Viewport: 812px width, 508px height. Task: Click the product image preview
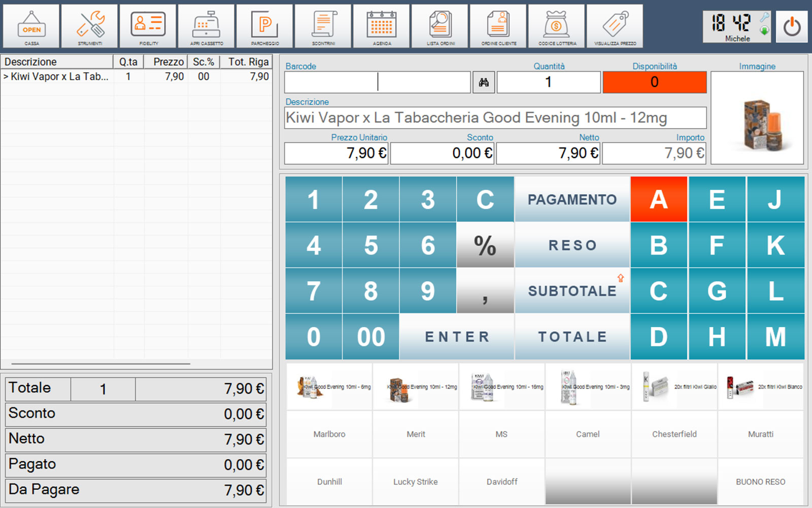tap(757, 118)
